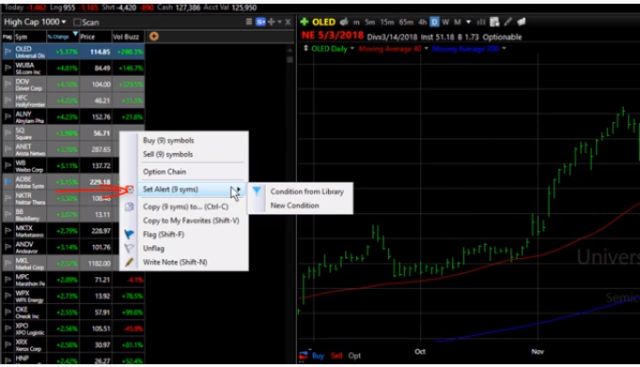
Task: Enable the Scan checkbox
Action: point(77,22)
